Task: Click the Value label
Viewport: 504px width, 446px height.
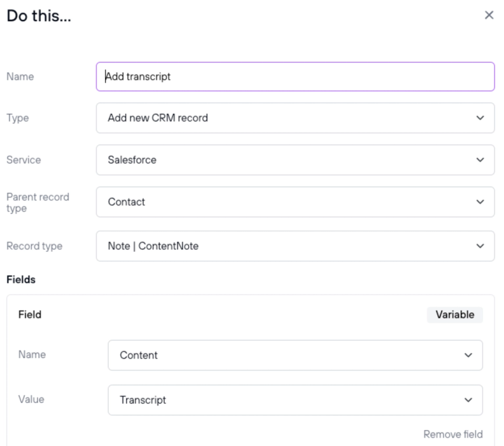Action: tap(31, 400)
